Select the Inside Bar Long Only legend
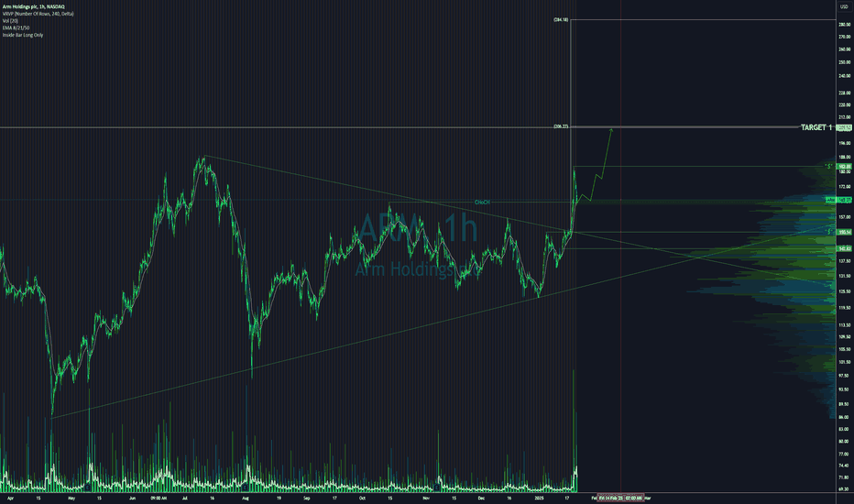Image resolution: width=854 pixels, height=504 pixels. [x=22, y=35]
